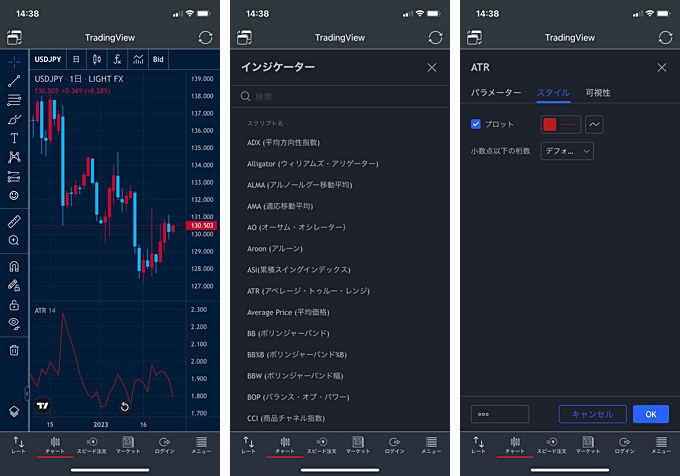Uncheck the プロット checkbox

476,124
